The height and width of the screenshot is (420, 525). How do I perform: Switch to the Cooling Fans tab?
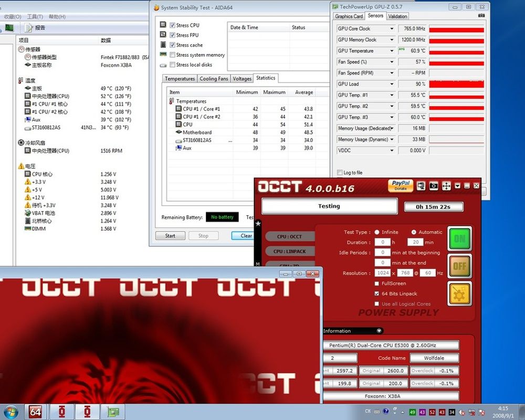(x=214, y=79)
